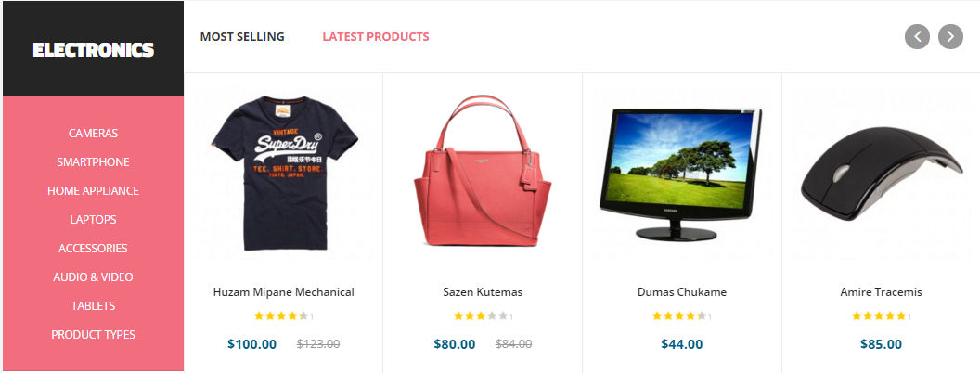This screenshot has width=980, height=373.
Task: Open the Amire Tracemis product title
Action: [x=881, y=291]
